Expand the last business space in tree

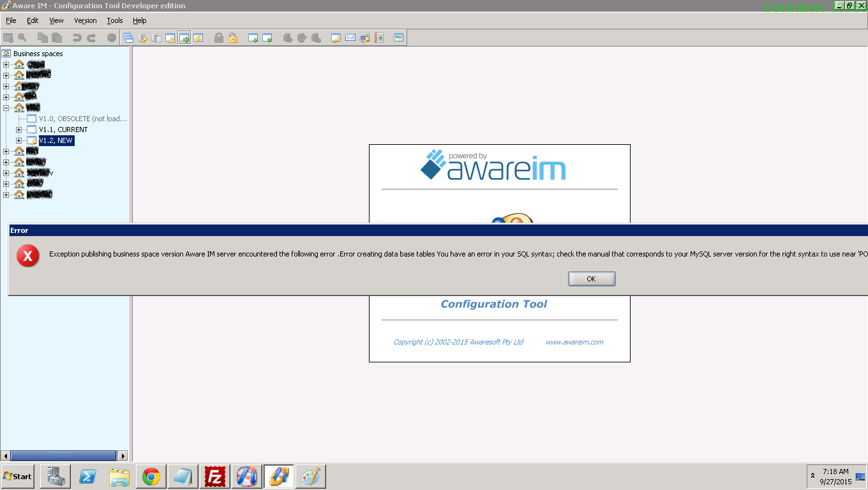click(x=6, y=195)
